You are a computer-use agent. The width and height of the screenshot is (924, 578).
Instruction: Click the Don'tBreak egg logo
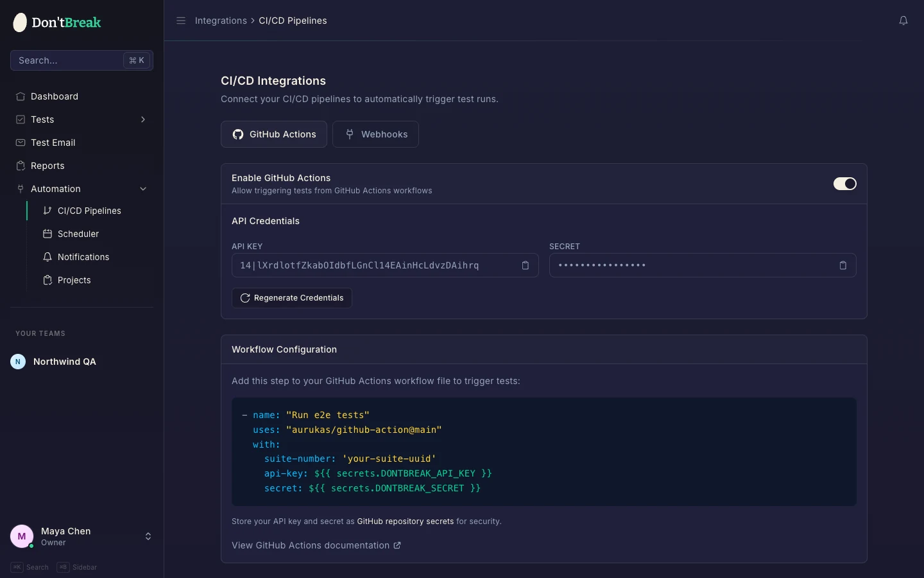pos(20,22)
